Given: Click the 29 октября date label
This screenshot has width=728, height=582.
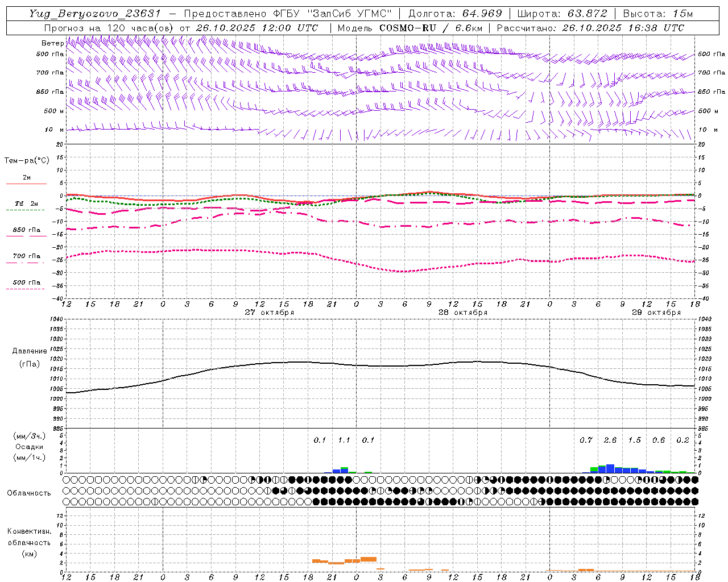Looking at the screenshot, I should click(656, 313).
